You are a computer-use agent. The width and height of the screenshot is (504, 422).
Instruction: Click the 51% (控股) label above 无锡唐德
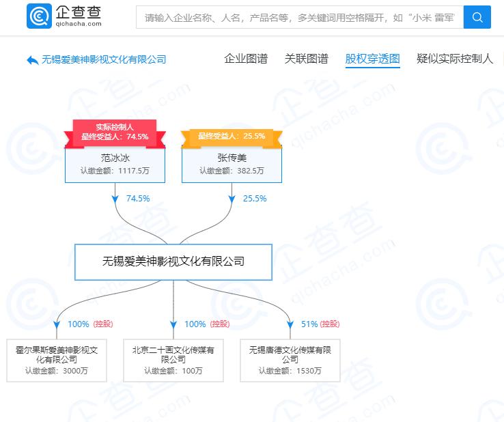320,324
